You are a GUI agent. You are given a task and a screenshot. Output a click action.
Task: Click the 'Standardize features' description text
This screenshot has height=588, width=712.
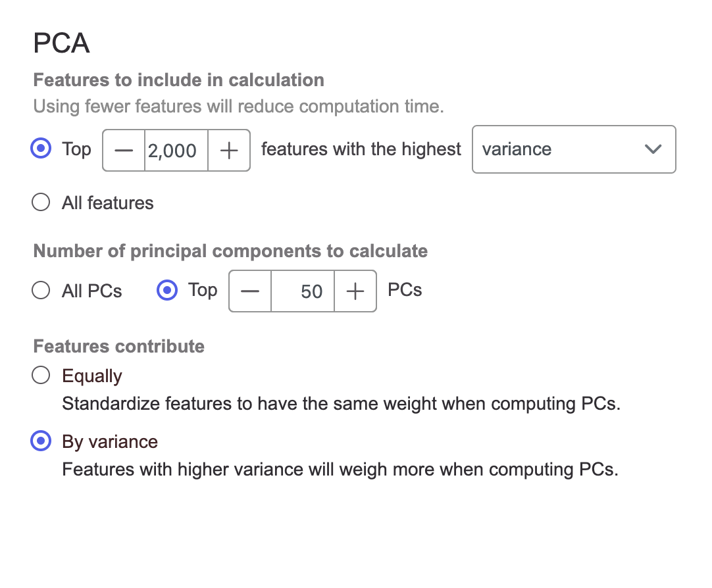pos(341,403)
